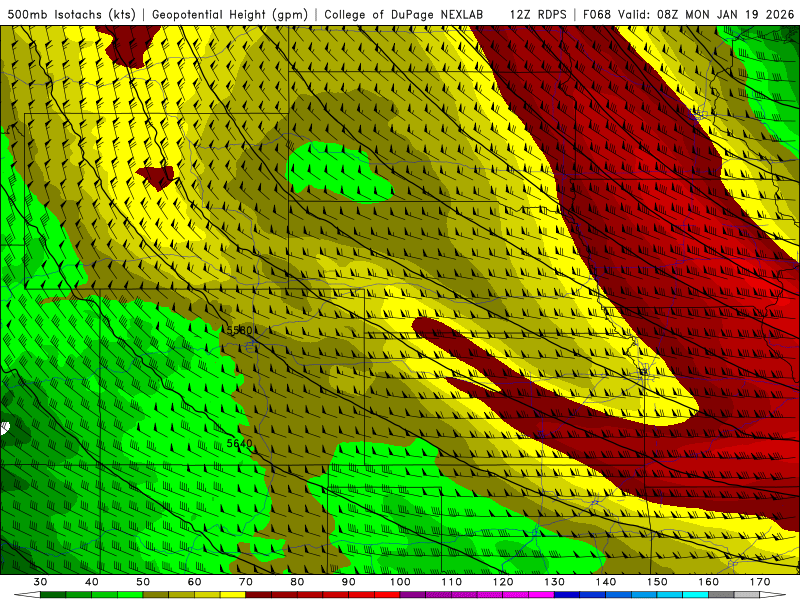
Task: Click the 'F068 Valid: 08Z MON JAN 19 2026' text
Action: [688, 14]
